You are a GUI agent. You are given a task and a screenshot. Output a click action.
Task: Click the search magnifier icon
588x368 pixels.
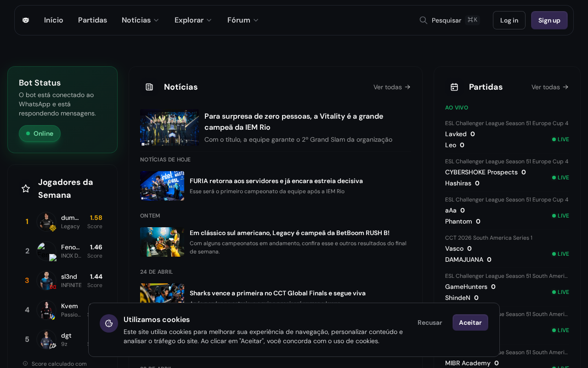coord(424,20)
